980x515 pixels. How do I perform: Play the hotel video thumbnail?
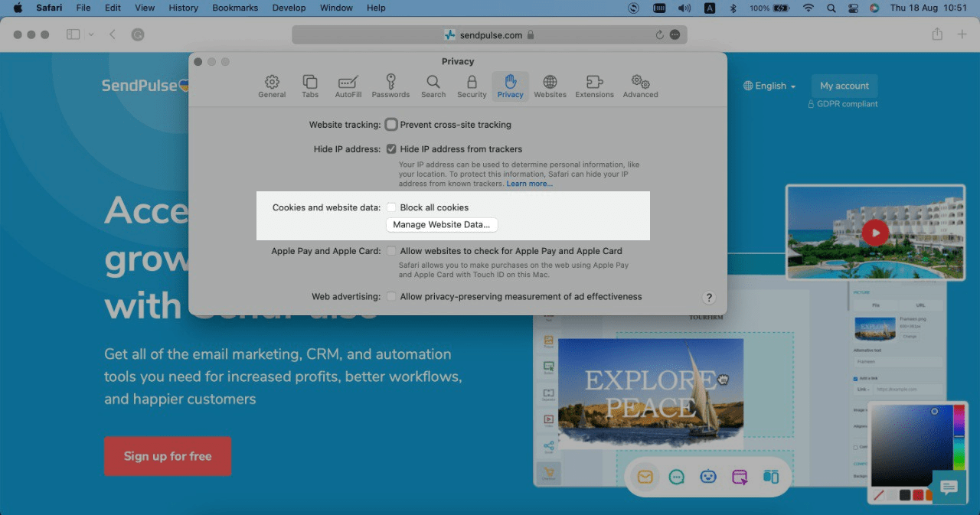click(875, 233)
